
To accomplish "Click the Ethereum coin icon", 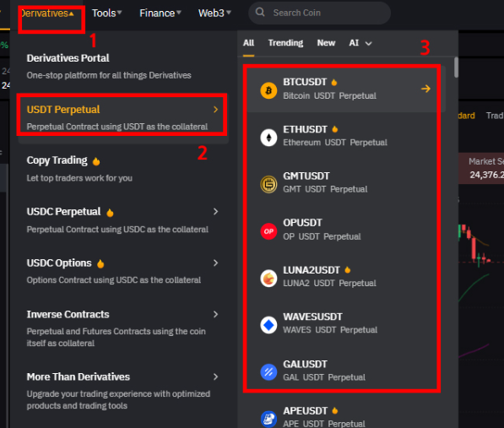I will [x=268, y=138].
